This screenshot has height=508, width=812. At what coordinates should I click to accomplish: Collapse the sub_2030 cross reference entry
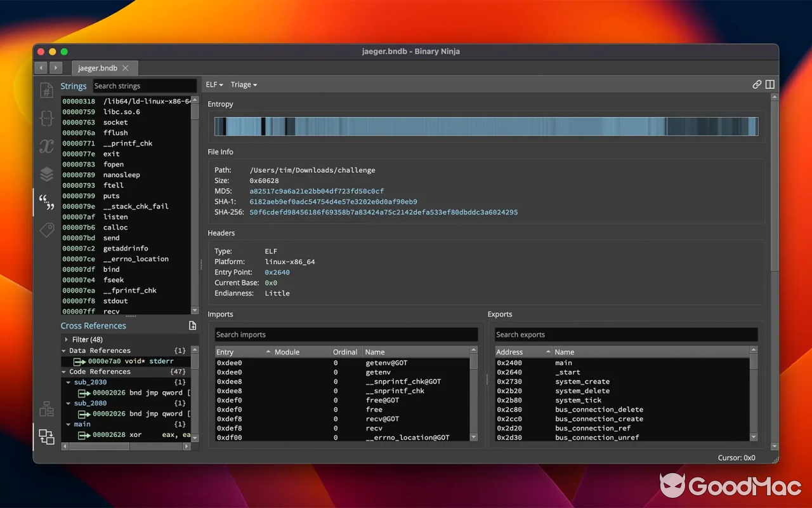(69, 382)
